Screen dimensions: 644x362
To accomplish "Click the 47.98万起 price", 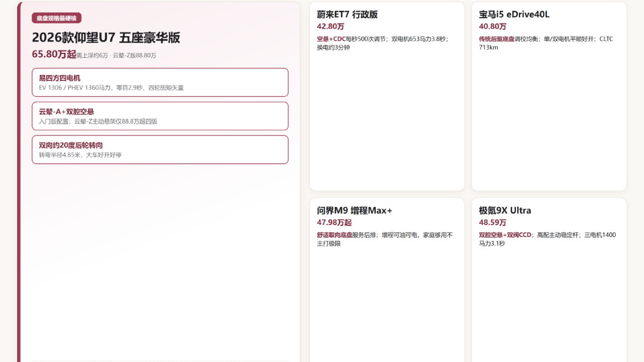I will 334,223.
